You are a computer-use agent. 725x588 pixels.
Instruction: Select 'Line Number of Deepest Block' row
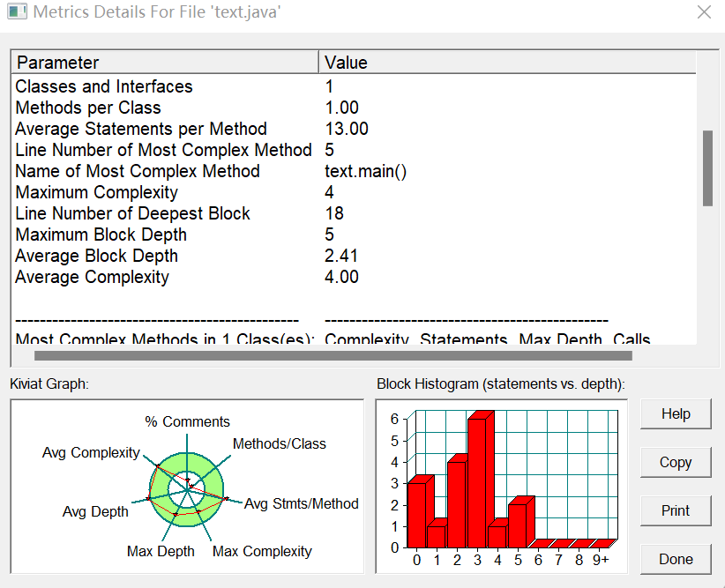pos(354,213)
